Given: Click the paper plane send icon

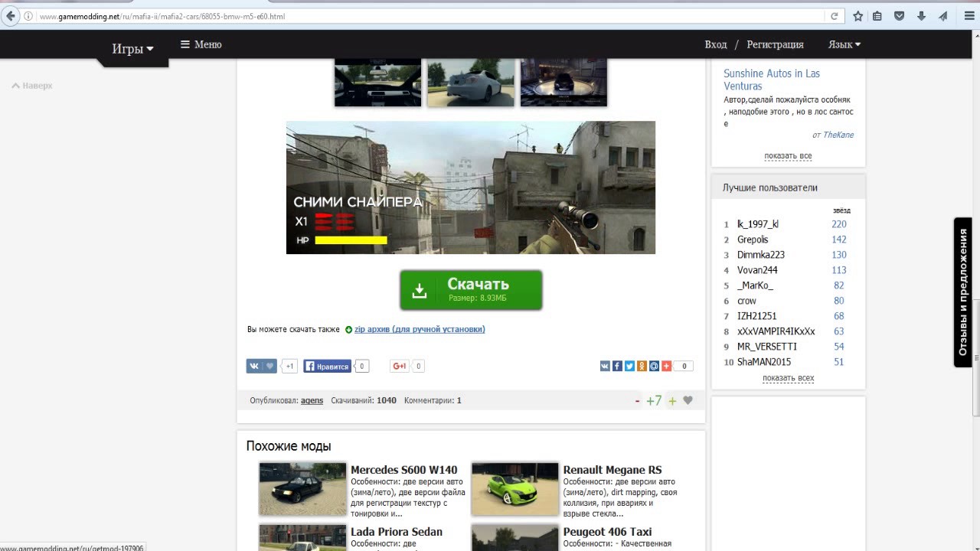Looking at the screenshot, I should point(943,16).
